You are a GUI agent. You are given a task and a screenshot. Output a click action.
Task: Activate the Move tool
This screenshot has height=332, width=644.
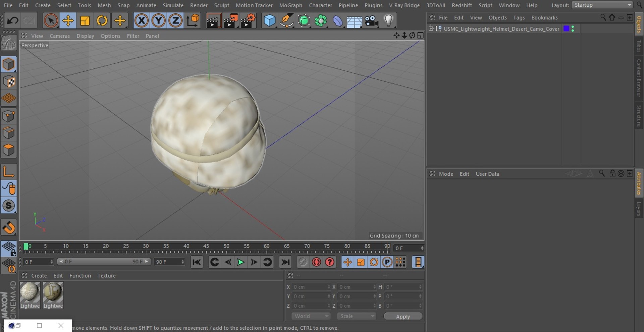click(68, 21)
